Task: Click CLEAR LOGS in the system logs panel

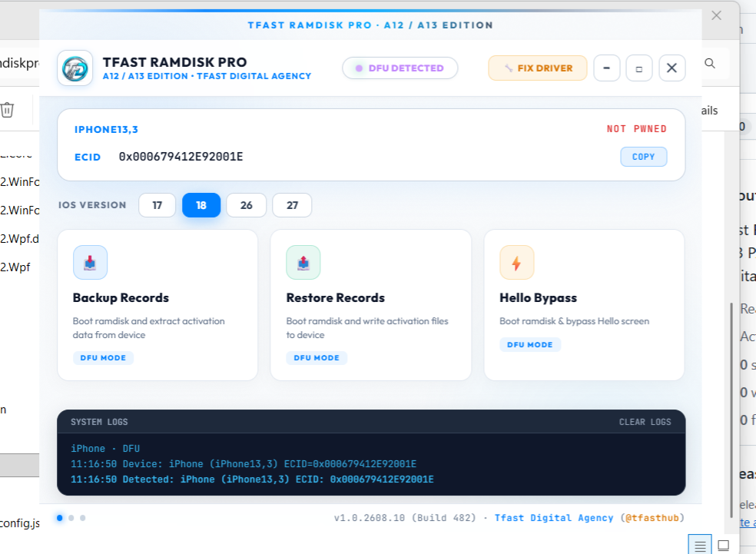Action: click(x=645, y=422)
